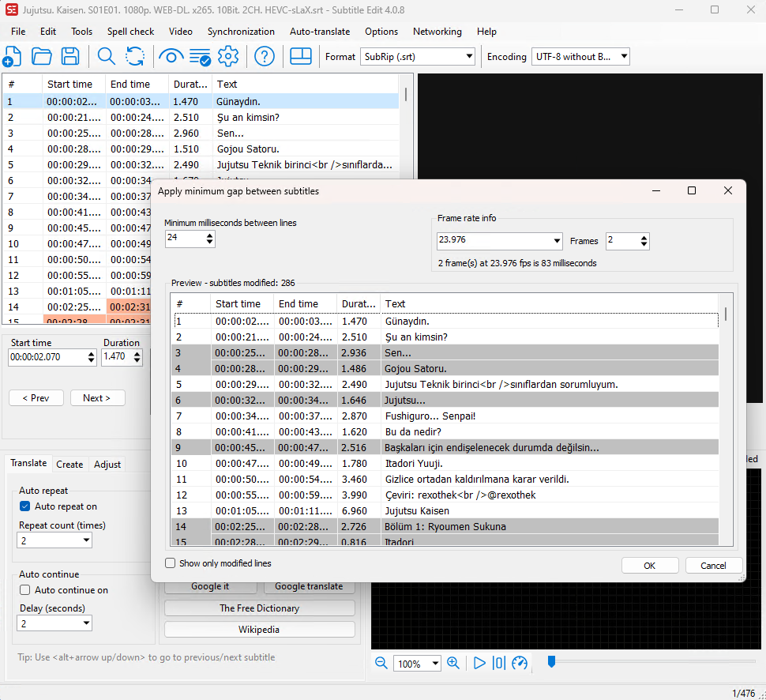Click the Wikipedia button
Image resolution: width=766 pixels, height=700 pixels.
click(x=259, y=630)
